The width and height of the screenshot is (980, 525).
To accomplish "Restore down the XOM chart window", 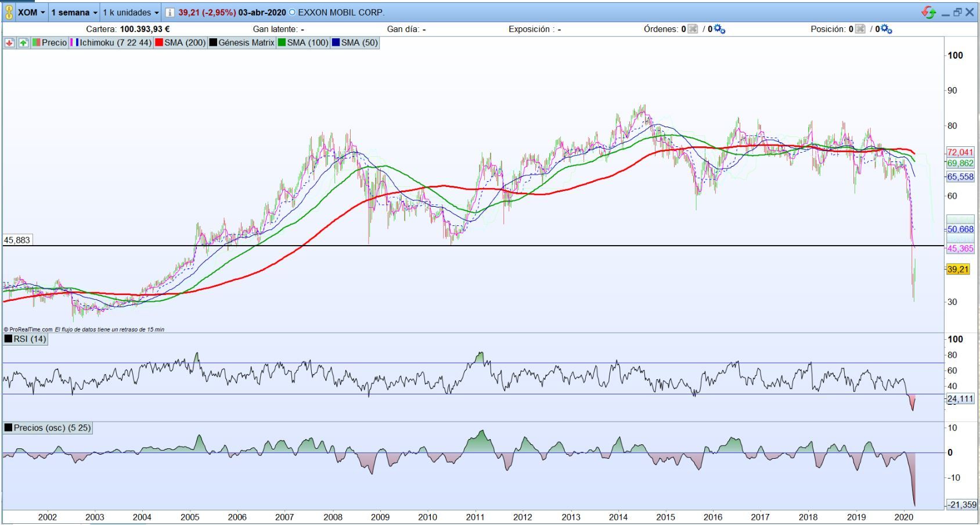I will 957,12.
